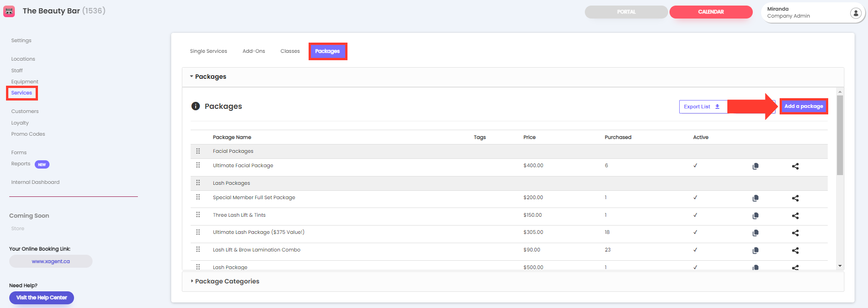Screen dimensions: 868x308
Task: Toggle Active checkmark for Ultimate Facial Package
Action: 695,165
